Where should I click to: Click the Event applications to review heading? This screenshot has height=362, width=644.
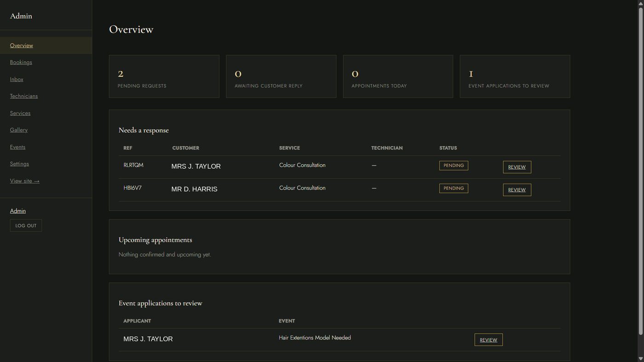(x=161, y=303)
